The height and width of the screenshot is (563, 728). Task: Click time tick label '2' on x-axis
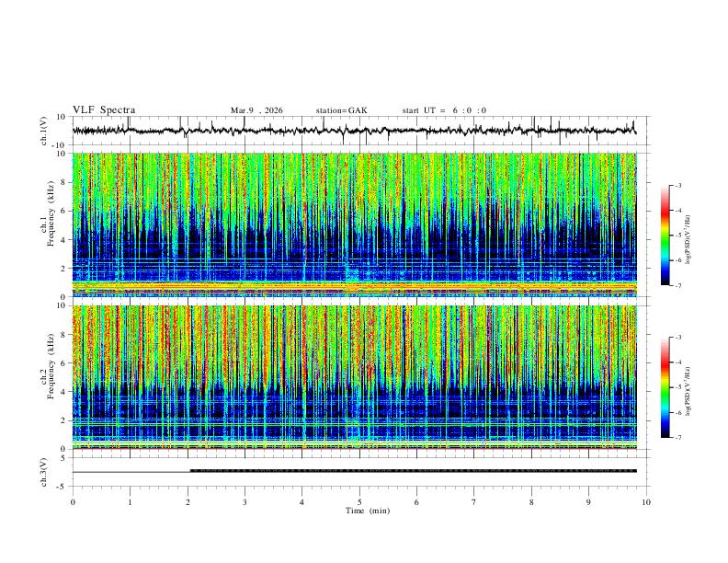(188, 502)
